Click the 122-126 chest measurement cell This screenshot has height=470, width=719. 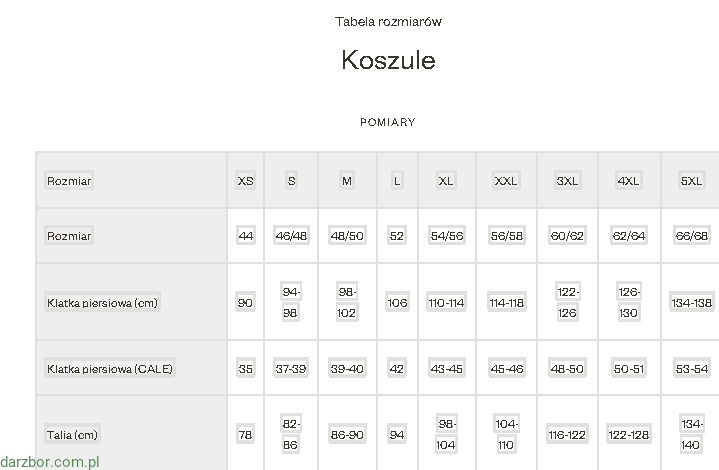click(x=567, y=302)
